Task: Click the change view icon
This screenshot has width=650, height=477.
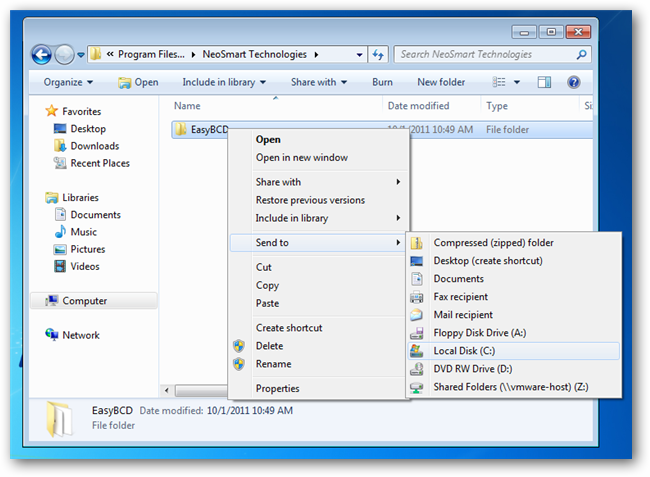Action: [x=499, y=82]
